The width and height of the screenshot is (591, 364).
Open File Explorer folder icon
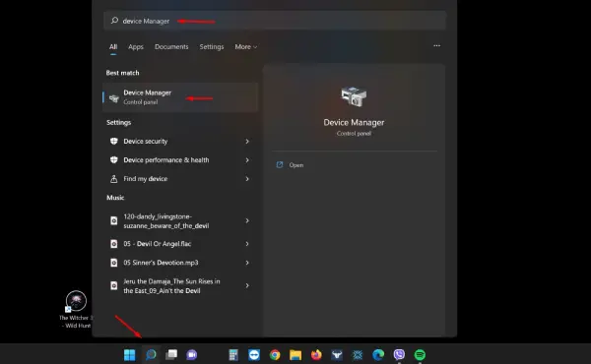point(295,354)
